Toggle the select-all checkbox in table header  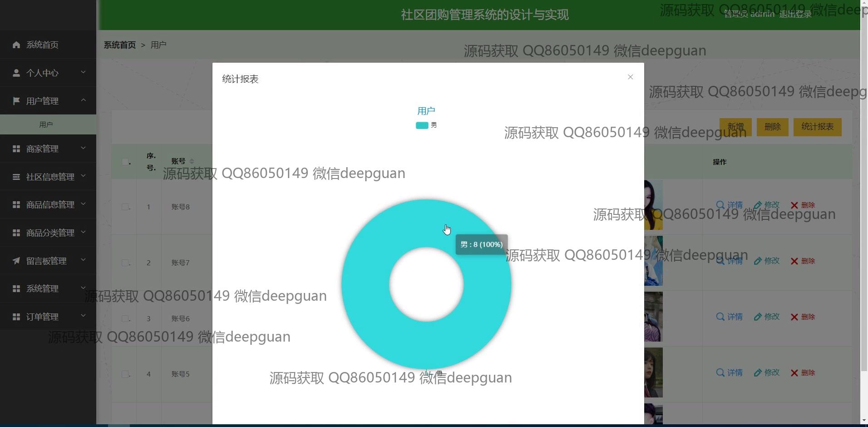coord(125,162)
